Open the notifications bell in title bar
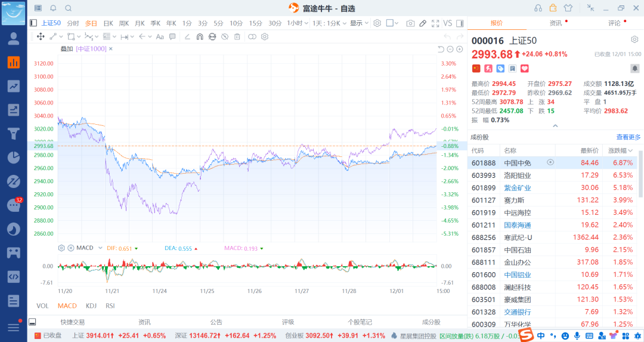644x342 pixels. coord(53,8)
